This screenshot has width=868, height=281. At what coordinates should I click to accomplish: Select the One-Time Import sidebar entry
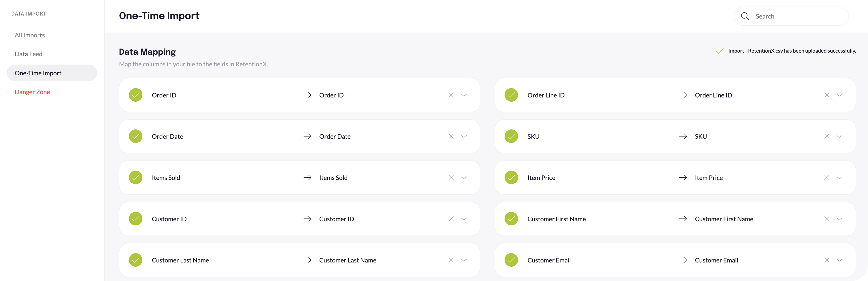point(38,73)
